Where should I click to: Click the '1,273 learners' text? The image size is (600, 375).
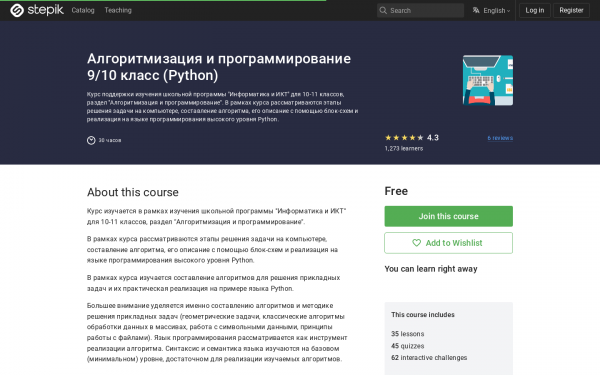[x=404, y=148]
